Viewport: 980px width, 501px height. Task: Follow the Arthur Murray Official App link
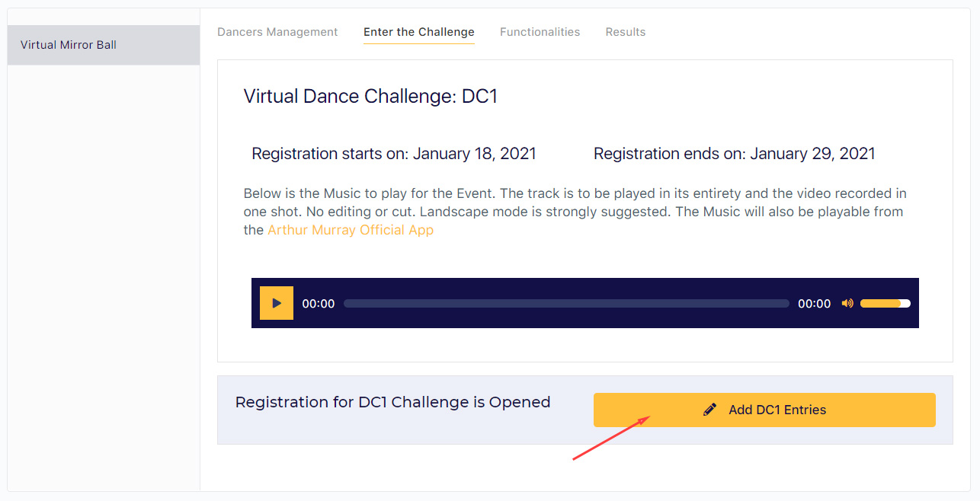point(351,230)
